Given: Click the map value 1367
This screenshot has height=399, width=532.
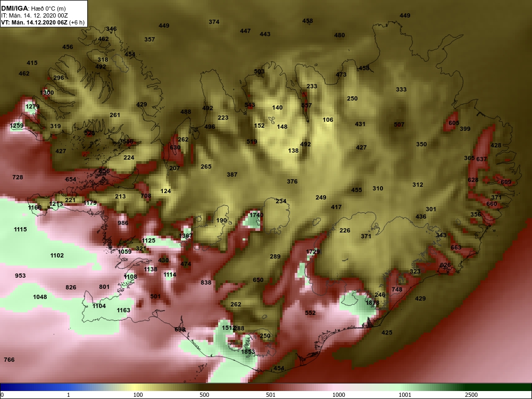Looking at the screenshot, I should (x=186, y=236).
